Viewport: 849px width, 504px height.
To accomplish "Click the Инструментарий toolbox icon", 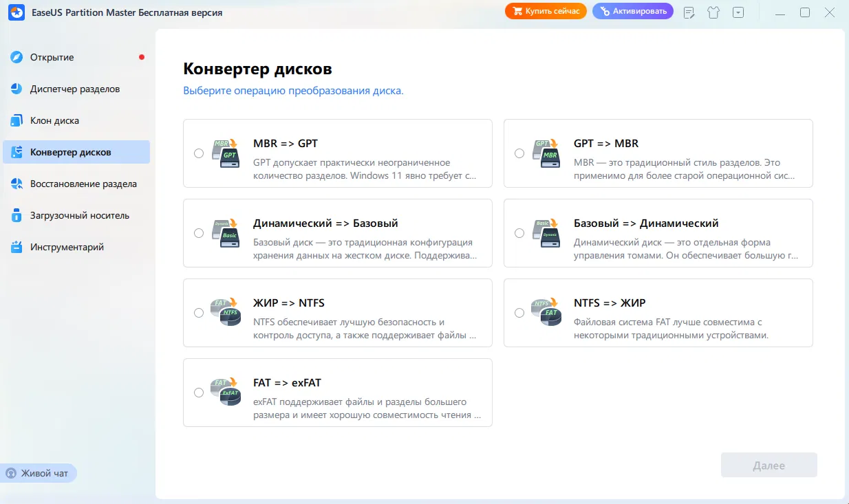I will coord(17,247).
